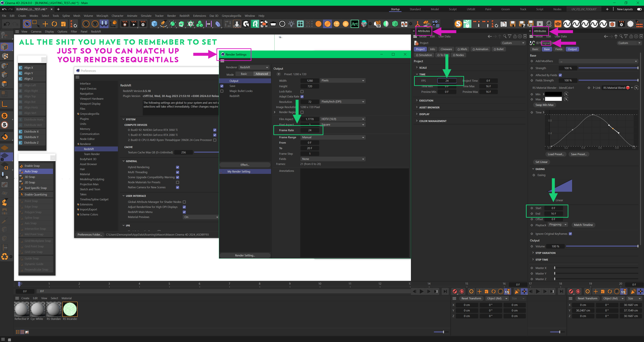Toggle Lock Ratio checkbox
This screenshot has width=644, height=342.
point(302,92)
